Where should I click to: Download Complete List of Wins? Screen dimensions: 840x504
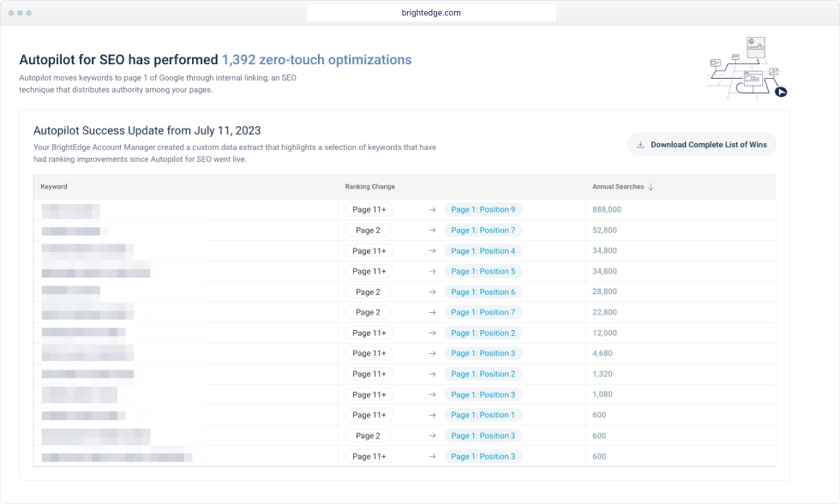(x=708, y=145)
